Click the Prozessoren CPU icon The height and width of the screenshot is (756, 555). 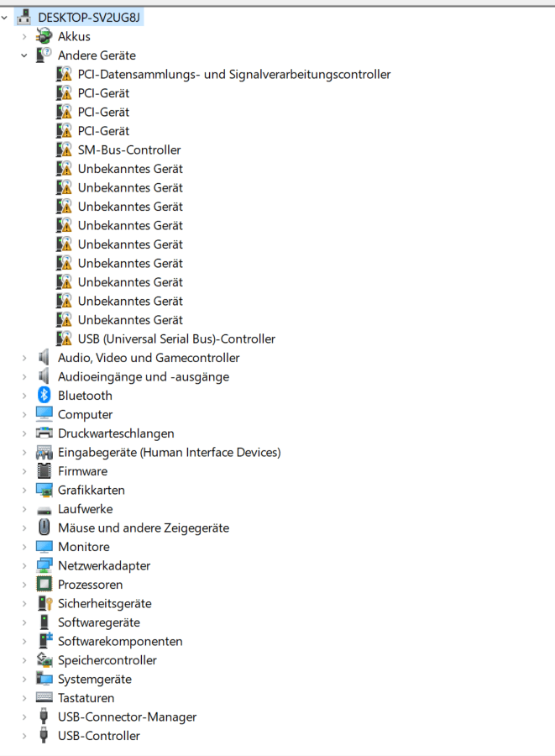click(44, 585)
